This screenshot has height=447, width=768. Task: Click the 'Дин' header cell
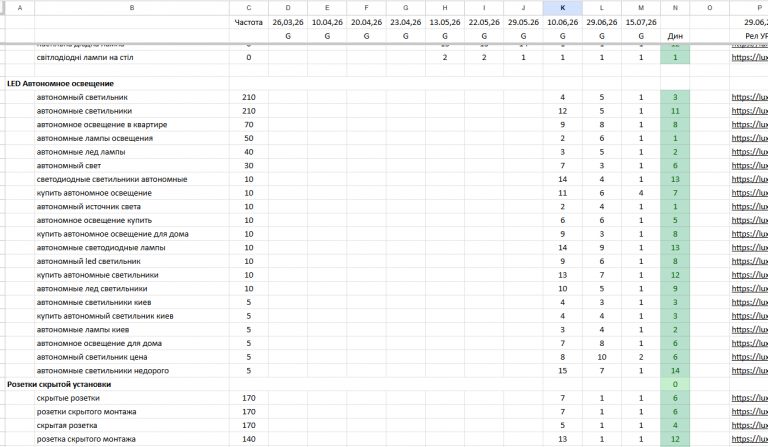pos(675,36)
